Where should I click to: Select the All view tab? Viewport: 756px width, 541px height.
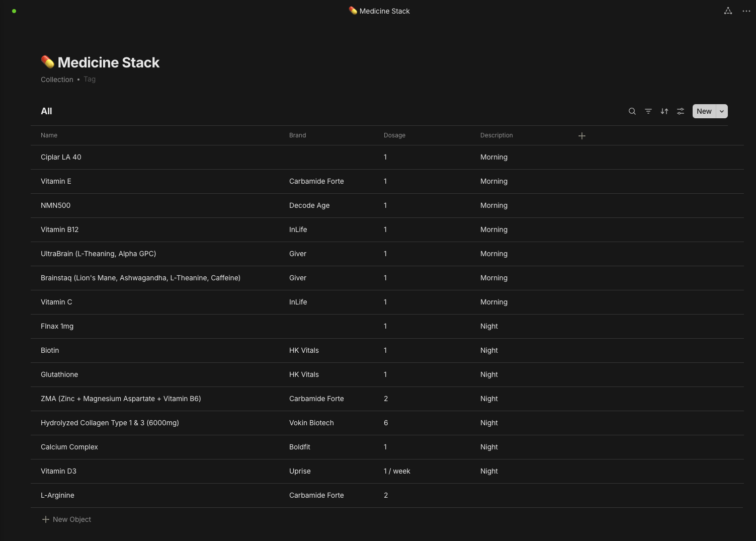[x=46, y=111]
